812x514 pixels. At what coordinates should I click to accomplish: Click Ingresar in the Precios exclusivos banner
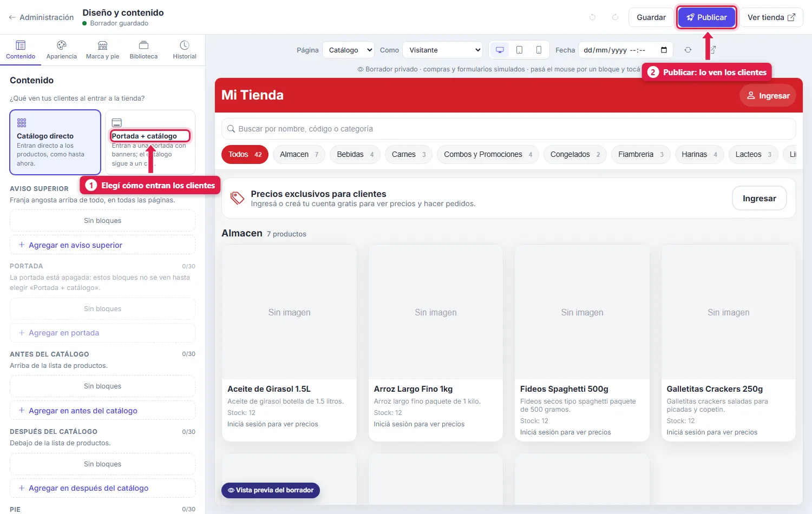point(759,199)
